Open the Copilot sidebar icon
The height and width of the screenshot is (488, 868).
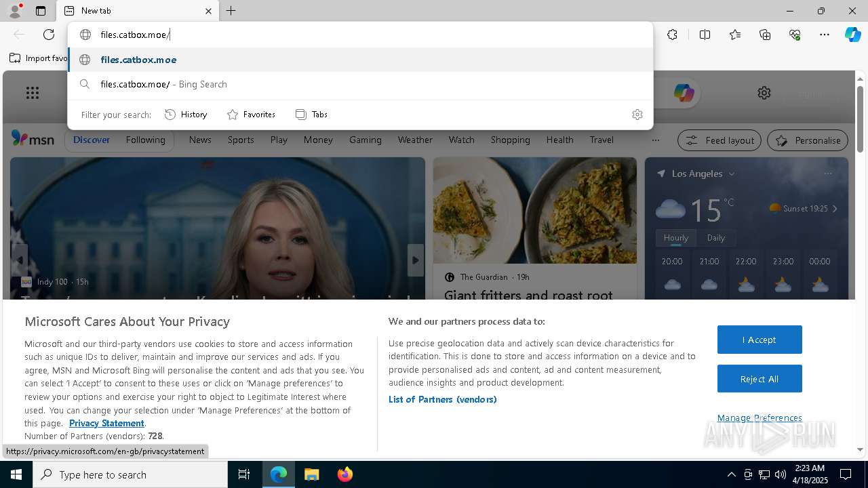(x=852, y=35)
